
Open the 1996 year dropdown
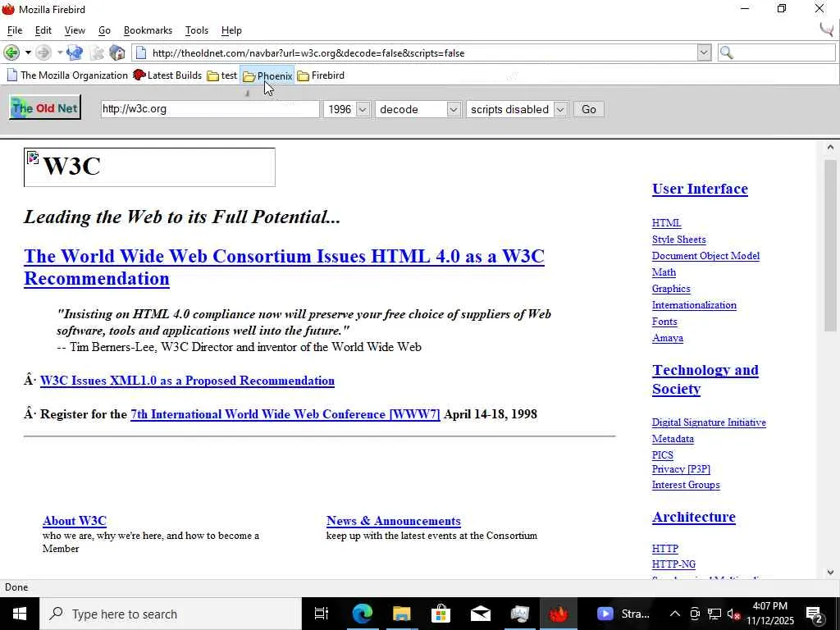347,109
